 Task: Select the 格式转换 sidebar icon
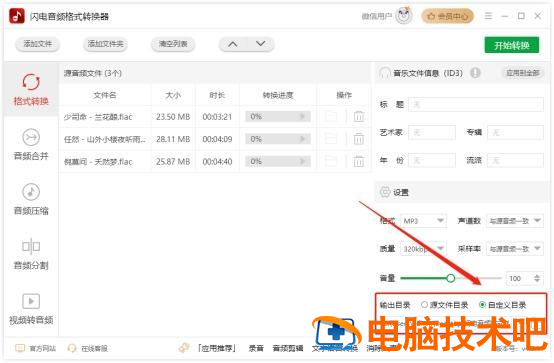[x=31, y=82]
